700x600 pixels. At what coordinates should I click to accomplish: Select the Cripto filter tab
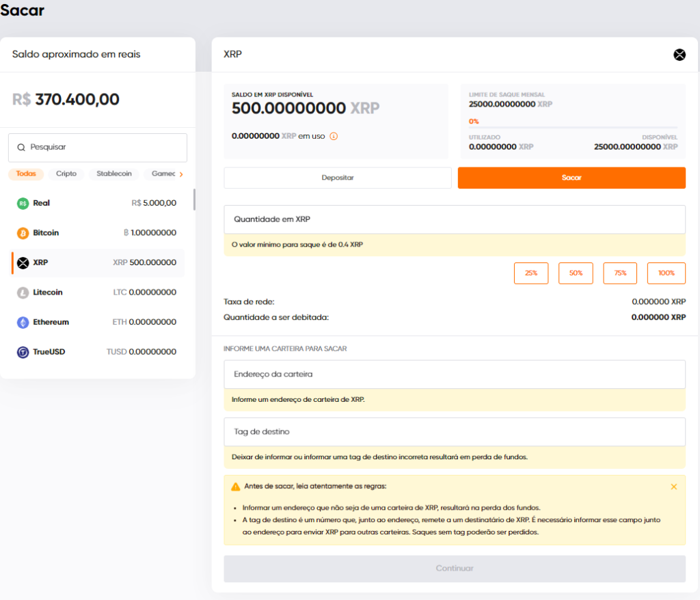(x=66, y=174)
